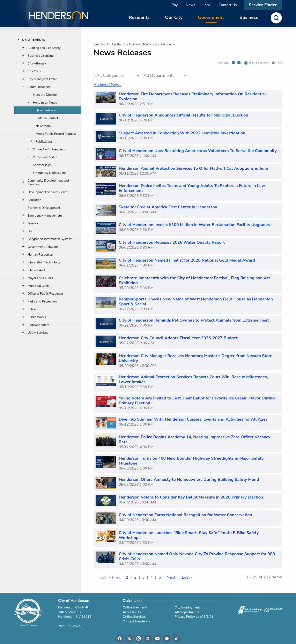Open the All Departments dropdown

[164, 75]
